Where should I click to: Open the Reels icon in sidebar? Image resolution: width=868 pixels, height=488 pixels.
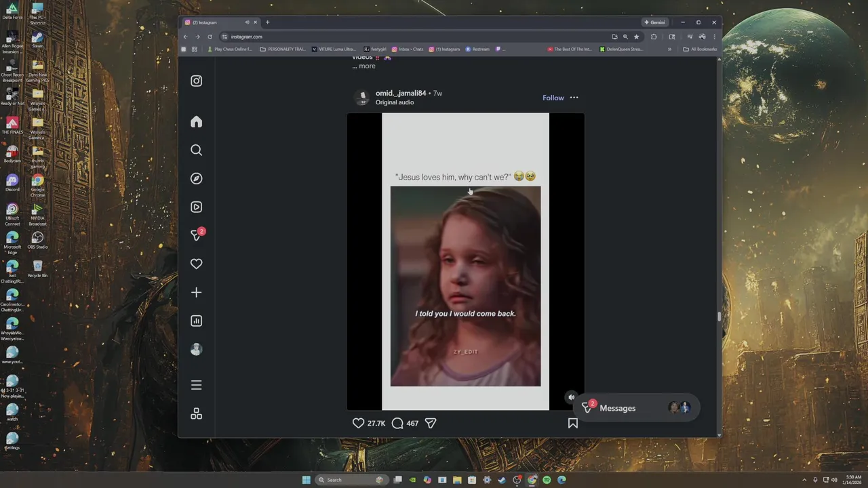point(196,207)
